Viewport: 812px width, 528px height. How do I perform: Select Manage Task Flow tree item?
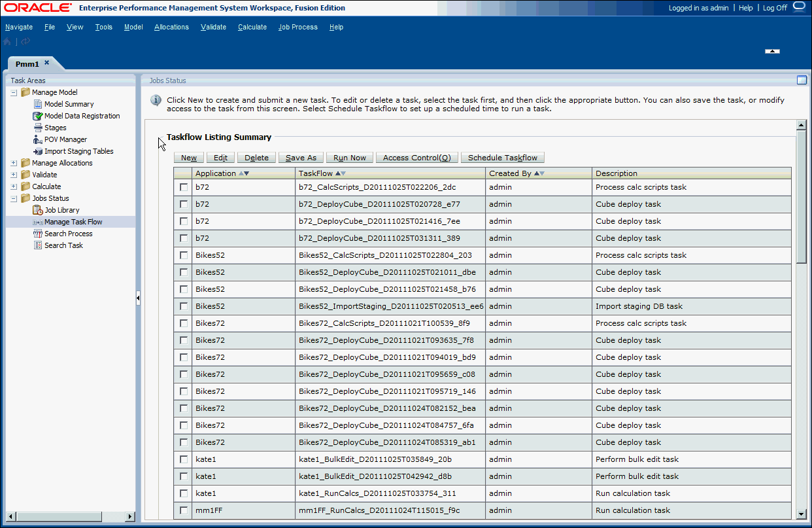pos(73,222)
